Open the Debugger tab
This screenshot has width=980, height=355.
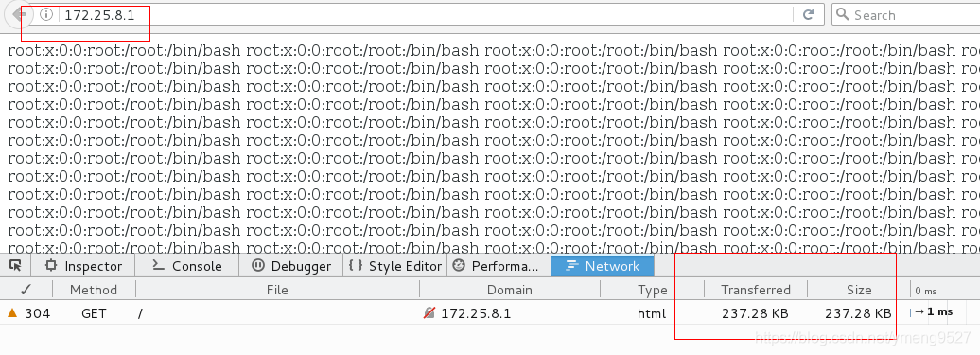click(291, 266)
